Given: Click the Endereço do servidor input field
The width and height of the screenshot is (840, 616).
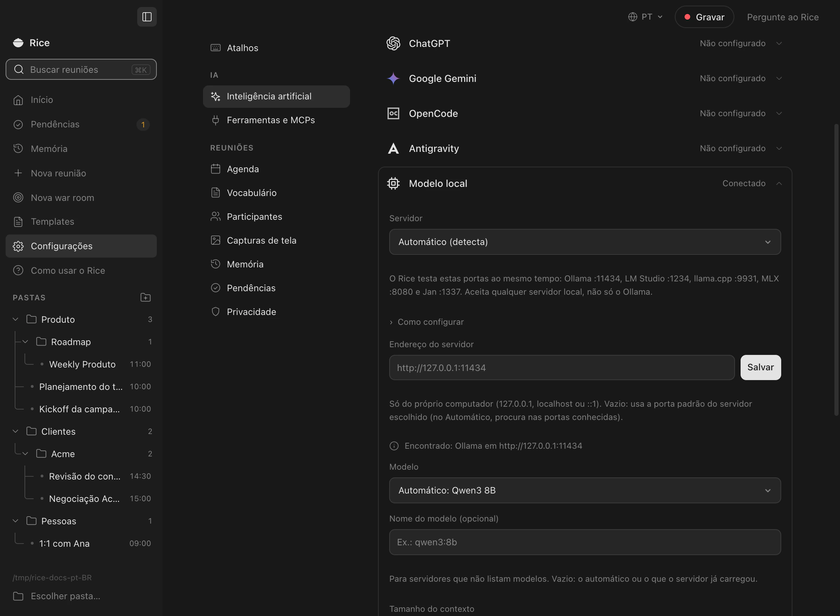Looking at the screenshot, I should click(562, 367).
